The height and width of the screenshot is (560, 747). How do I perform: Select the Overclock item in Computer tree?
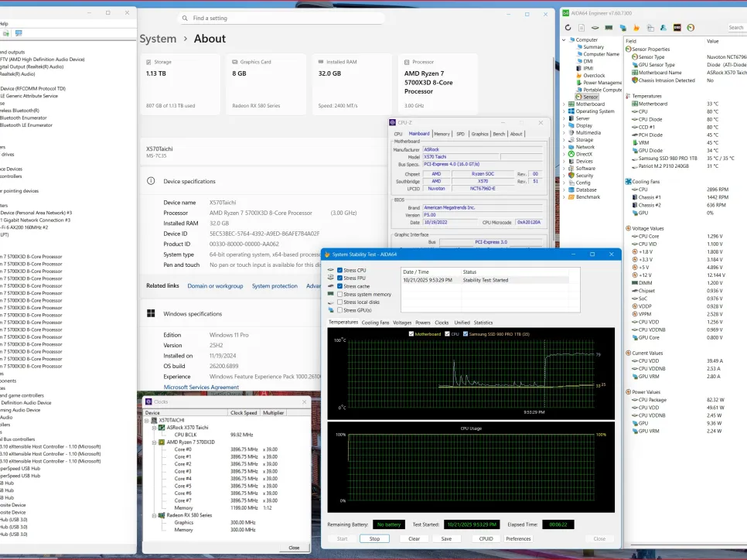coord(594,76)
